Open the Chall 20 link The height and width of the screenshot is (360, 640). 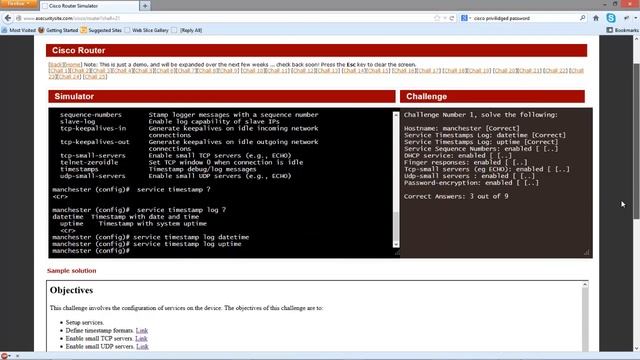point(504,71)
